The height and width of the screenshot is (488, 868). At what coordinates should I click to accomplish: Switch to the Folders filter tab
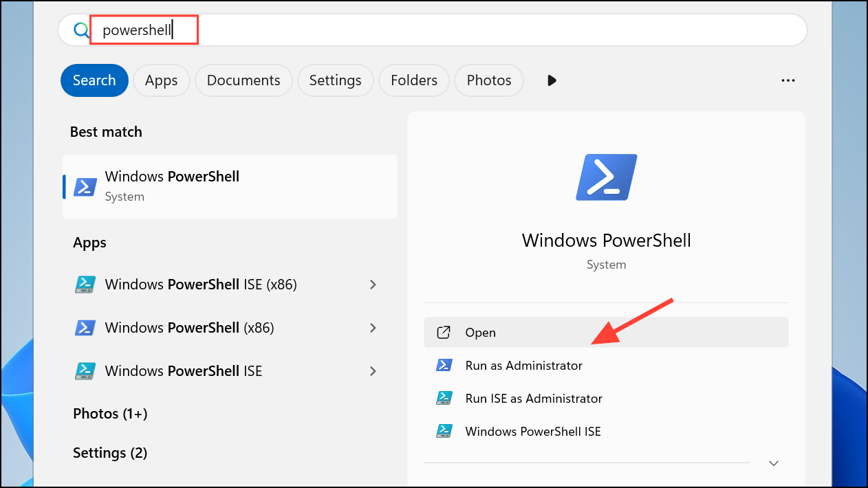[414, 80]
